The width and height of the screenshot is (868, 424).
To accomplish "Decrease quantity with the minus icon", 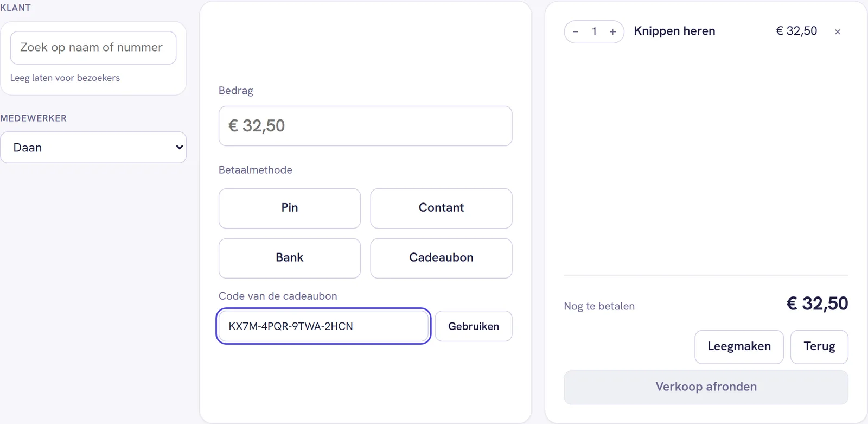I will click(576, 32).
